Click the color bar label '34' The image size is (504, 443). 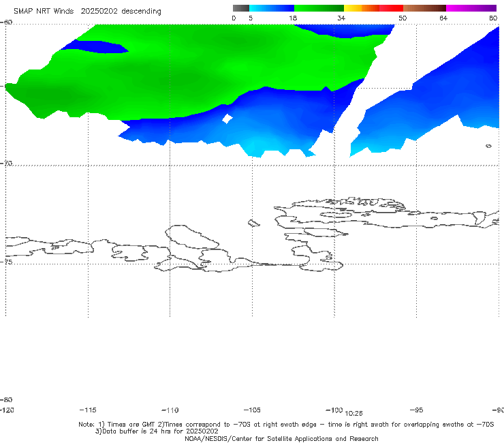(341, 18)
